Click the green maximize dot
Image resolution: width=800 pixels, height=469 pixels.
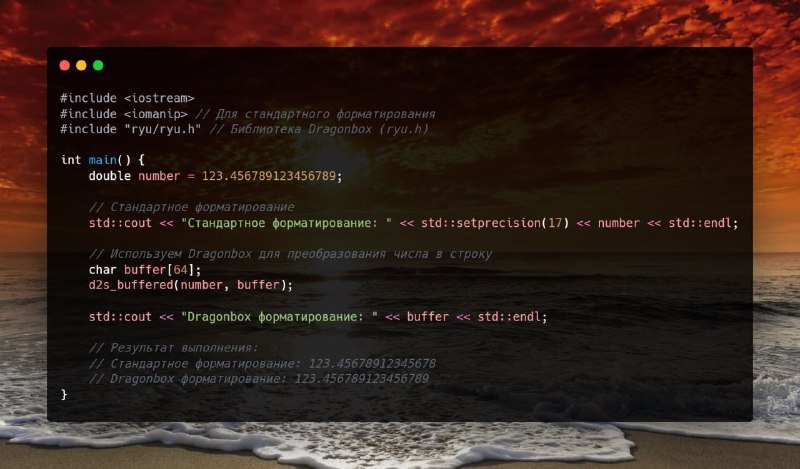pyautogui.click(x=98, y=65)
